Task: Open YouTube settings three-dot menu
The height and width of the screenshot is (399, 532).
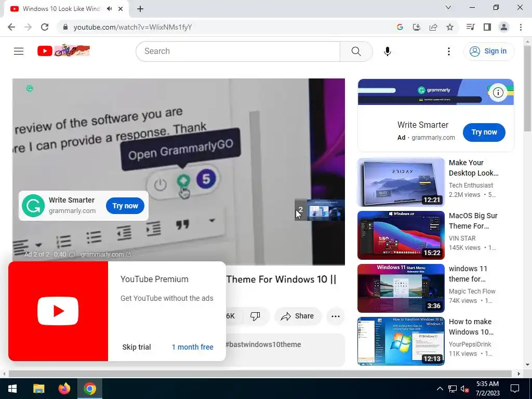Action: 448,51
